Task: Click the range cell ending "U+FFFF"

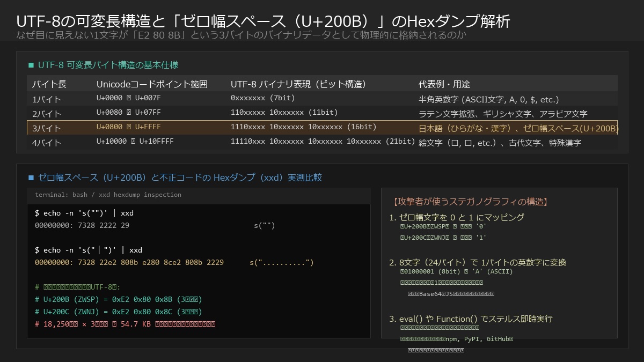Action: click(x=129, y=127)
